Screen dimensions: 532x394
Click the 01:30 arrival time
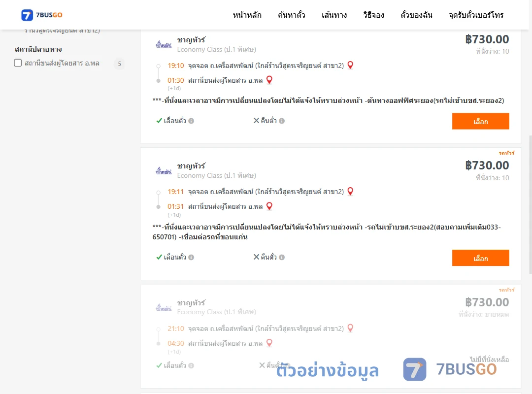(x=176, y=80)
